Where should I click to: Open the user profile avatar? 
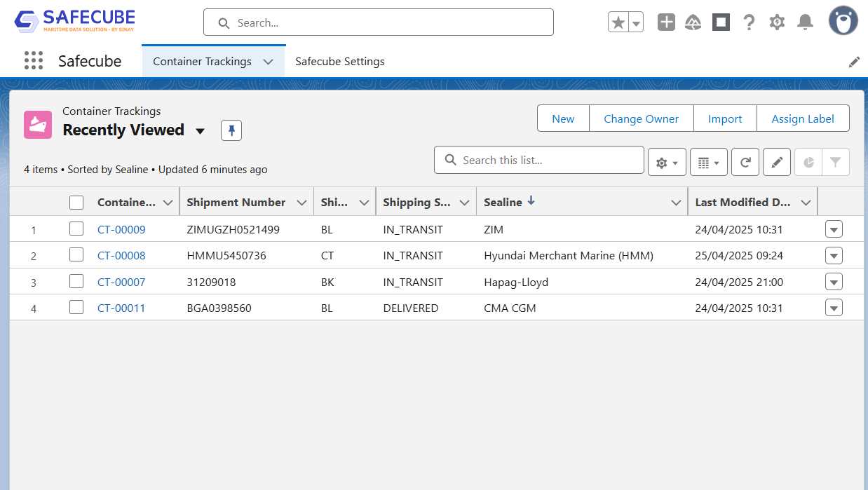(843, 21)
